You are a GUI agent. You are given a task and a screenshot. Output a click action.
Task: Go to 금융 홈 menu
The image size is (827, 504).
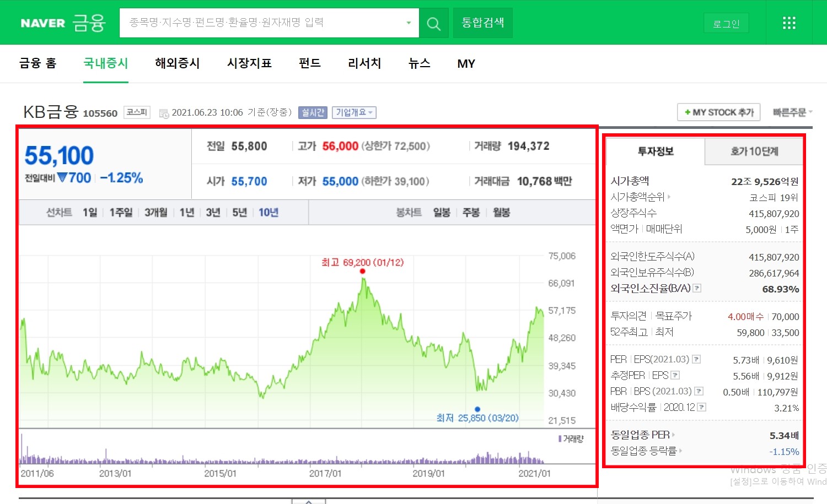pyautogui.click(x=37, y=63)
